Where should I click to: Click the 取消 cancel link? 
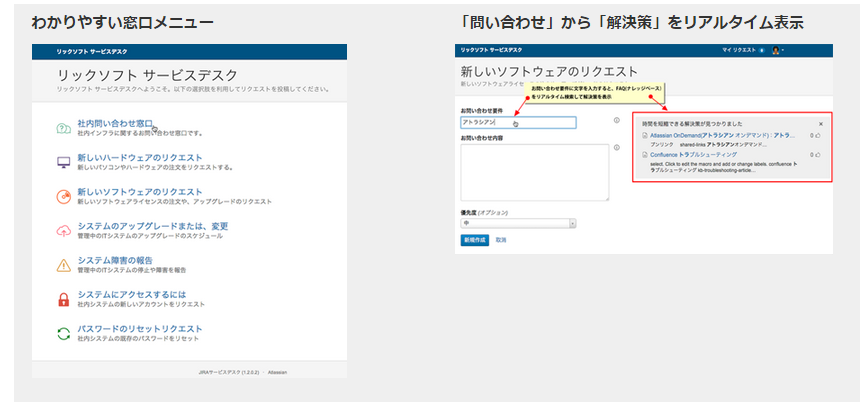click(501, 241)
